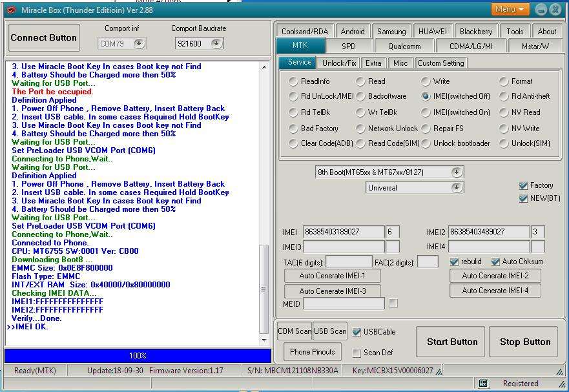Open the Comport Baudrate 921600 dropdown
Viewport: 569px width, 392px height.
pyautogui.click(x=216, y=43)
